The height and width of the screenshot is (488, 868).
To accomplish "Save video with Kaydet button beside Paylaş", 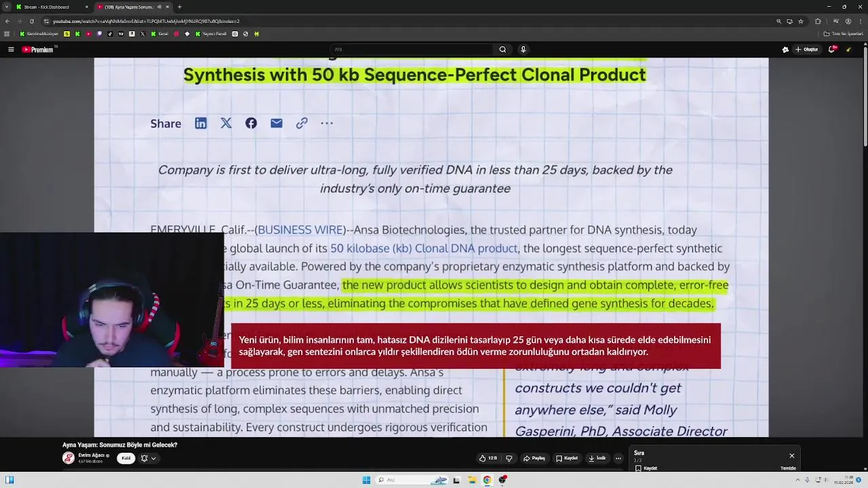I will (x=567, y=458).
